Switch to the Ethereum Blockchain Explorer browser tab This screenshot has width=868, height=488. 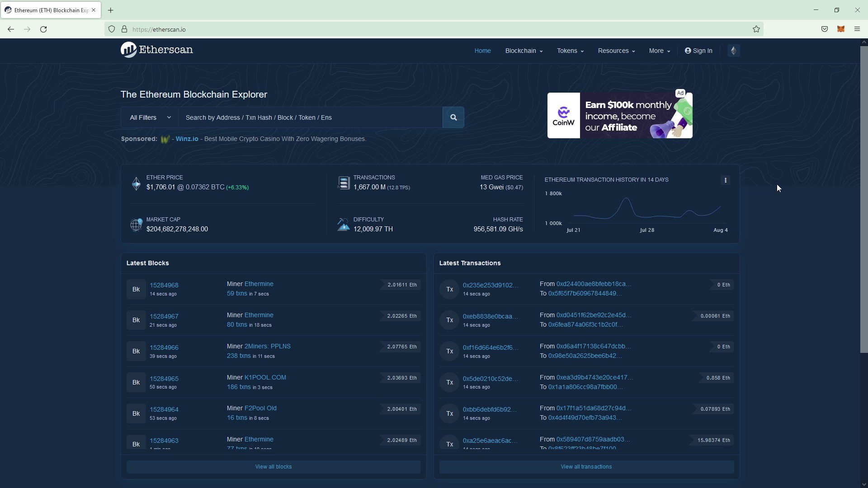point(45,10)
